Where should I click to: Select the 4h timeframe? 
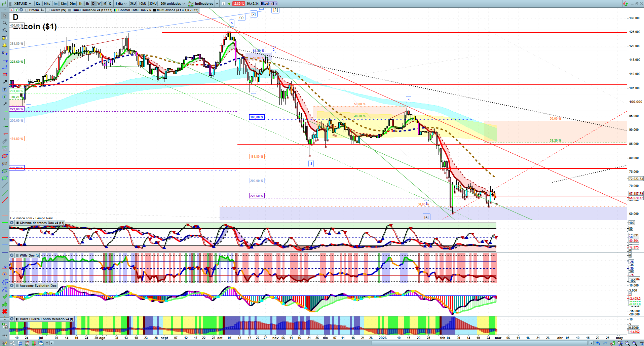coord(87,4)
